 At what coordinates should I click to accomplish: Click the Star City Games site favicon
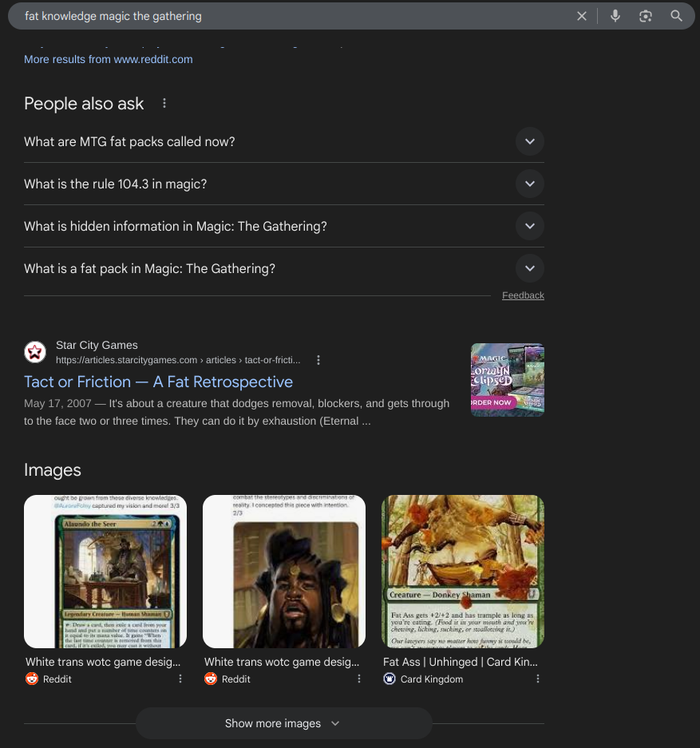tap(35, 352)
